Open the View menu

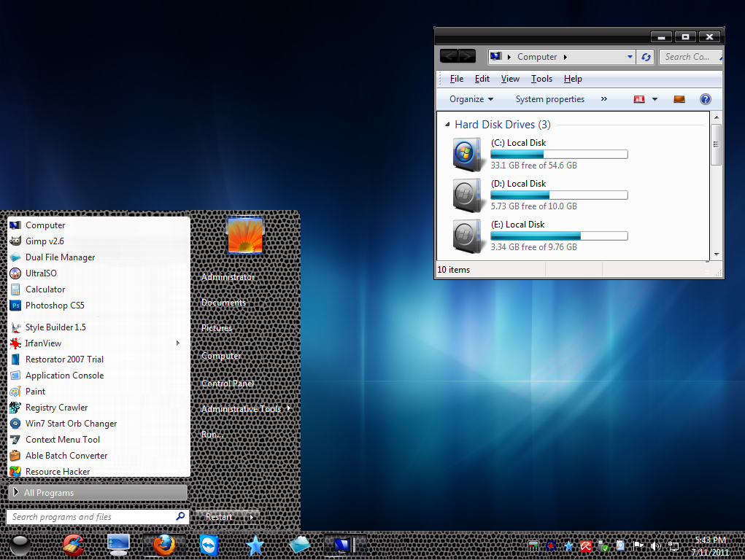point(510,79)
